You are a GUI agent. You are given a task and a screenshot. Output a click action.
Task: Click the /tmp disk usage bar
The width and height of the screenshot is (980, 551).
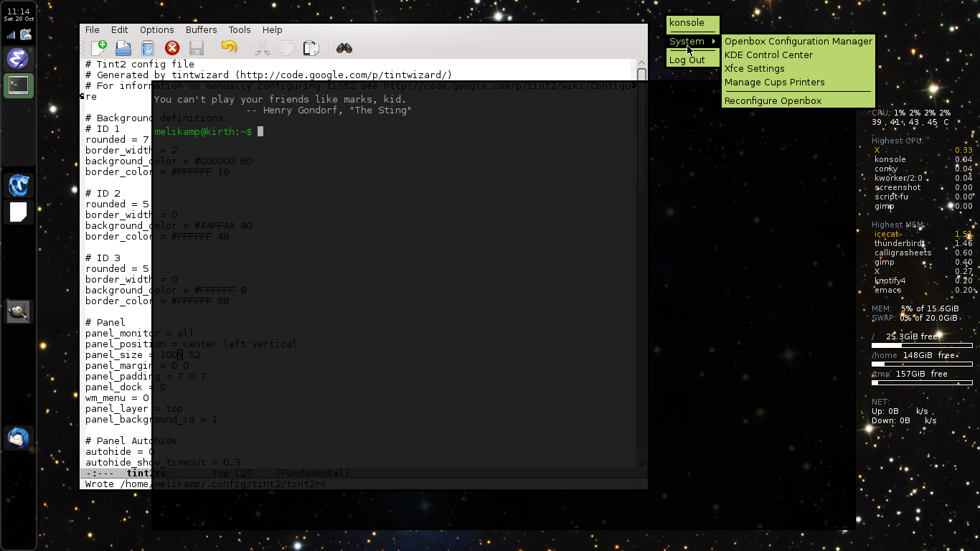pyautogui.click(x=922, y=383)
